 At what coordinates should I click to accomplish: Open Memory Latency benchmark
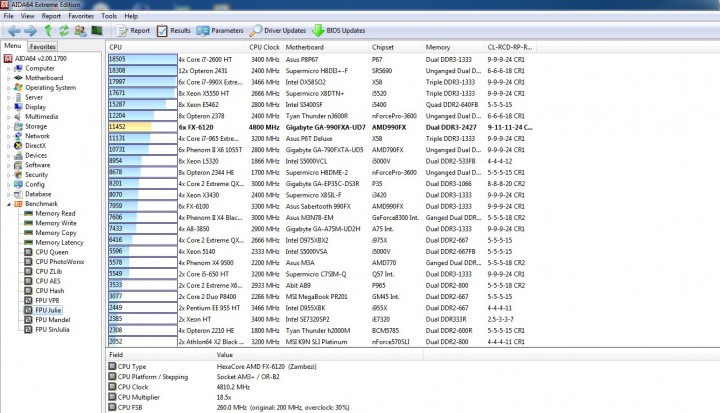pyautogui.click(x=59, y=242)
